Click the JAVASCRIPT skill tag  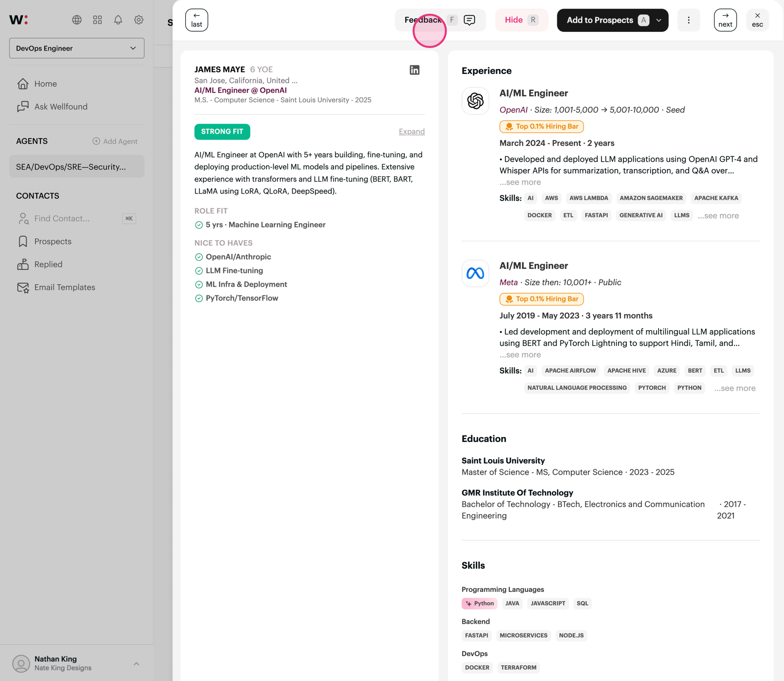tap(548, 604)
